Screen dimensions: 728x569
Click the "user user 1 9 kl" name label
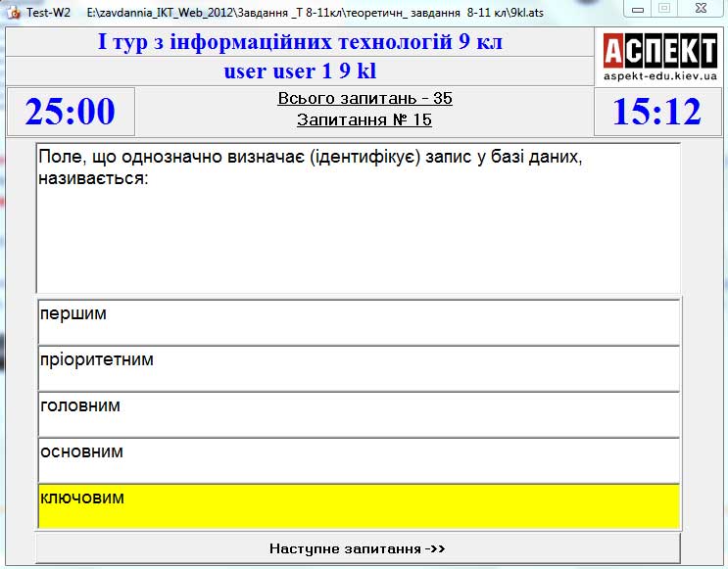tap(300, 71)
